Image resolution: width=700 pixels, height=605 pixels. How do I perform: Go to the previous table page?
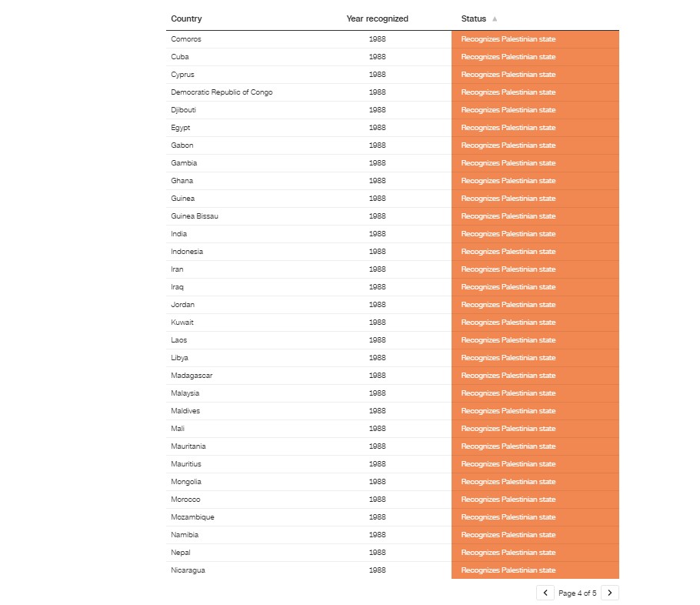click(545, 593)
